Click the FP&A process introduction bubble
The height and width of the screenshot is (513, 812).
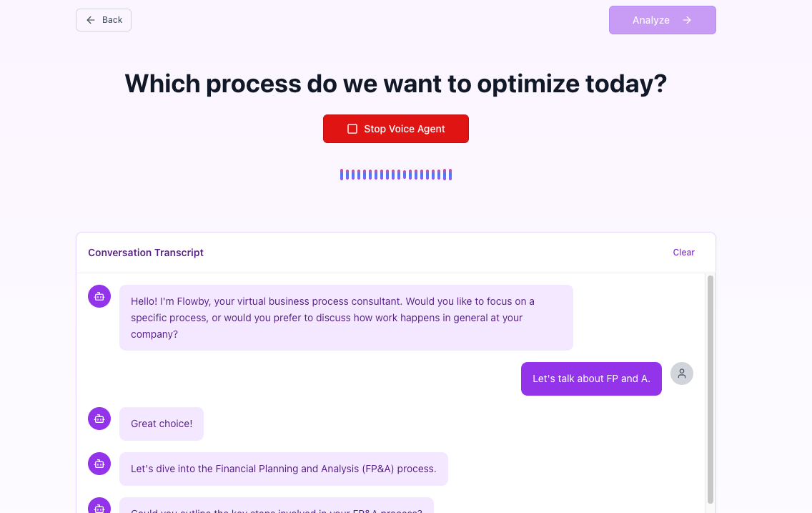284,469
